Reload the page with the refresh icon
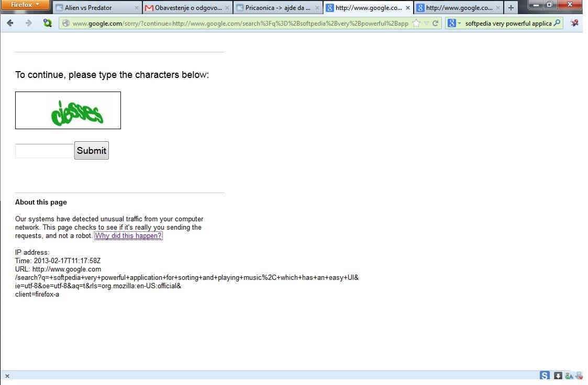The width and height of the screenshot is (588, 385). pos(436,23)
